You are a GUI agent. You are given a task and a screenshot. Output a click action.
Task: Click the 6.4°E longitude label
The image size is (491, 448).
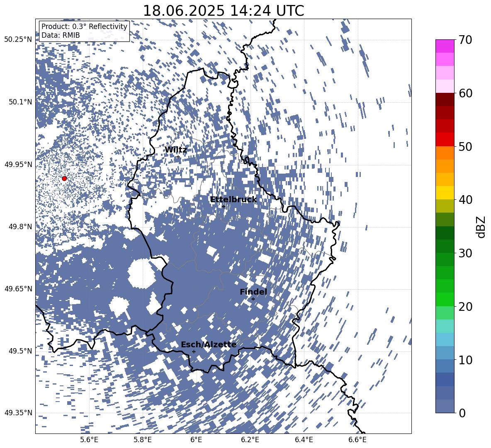point(304,440)
